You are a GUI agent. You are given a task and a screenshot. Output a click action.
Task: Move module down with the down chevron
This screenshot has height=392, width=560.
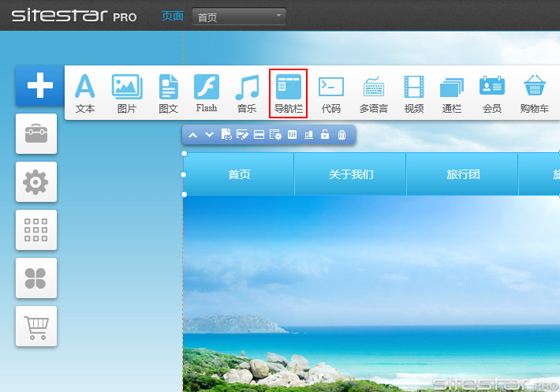(209, 135)
